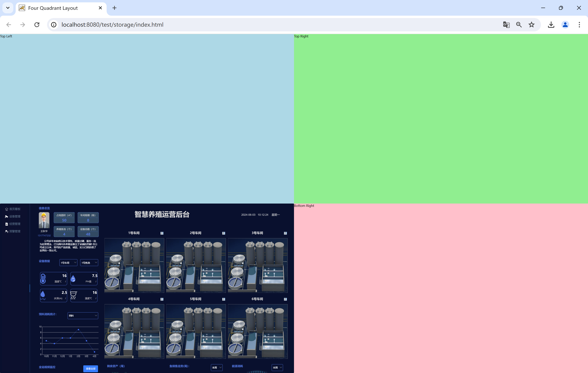
Task: Open 设备管理 in the sidebar menu
Action: (x=15, y=216)
